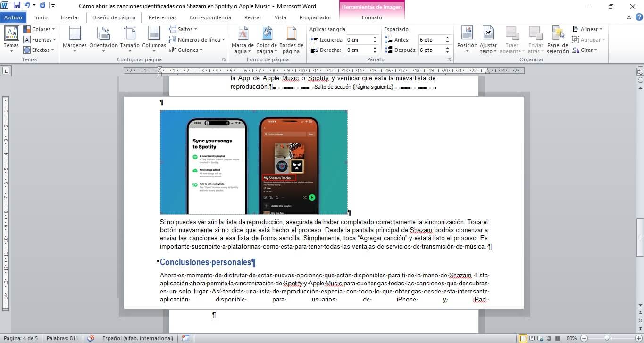Minimize the ribbon with the caret icon
Viewport: 644px width, 343px height.
630,17
